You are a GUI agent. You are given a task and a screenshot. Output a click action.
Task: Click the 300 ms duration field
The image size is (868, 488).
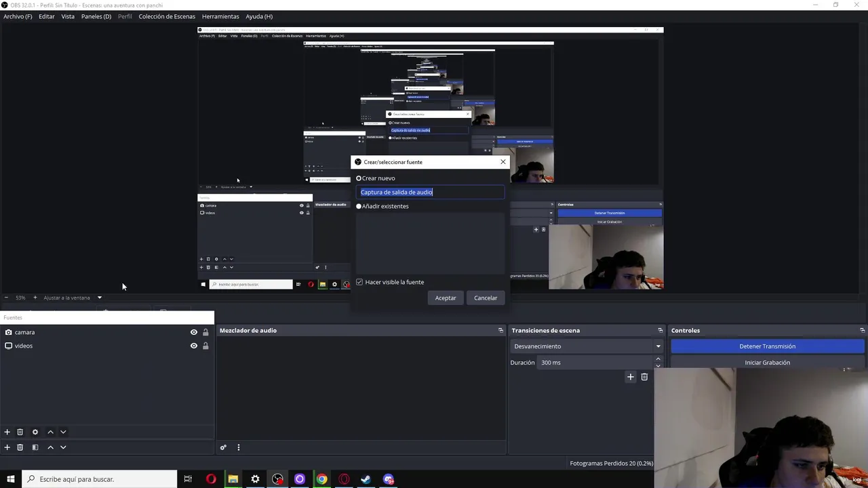[x=596, y=363]
